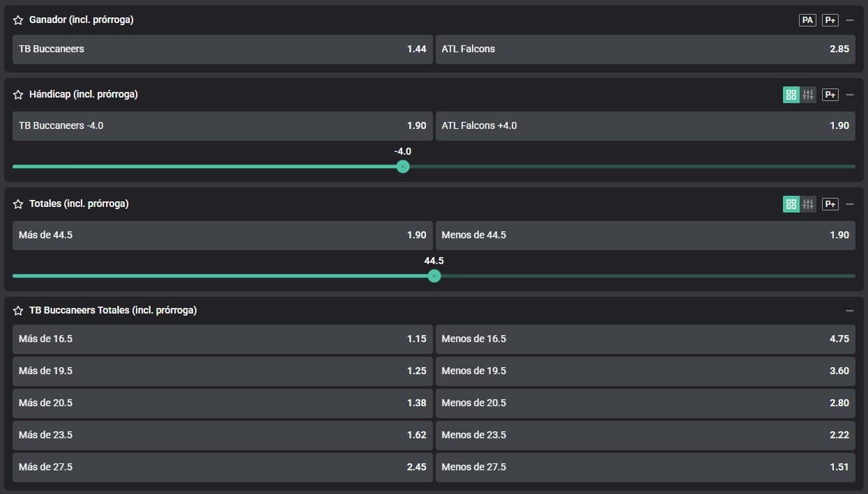The width and height of the screenshot is (868, 494).
Task: Pick Más de 44.5 at 1.90
Action: point(222,236)
